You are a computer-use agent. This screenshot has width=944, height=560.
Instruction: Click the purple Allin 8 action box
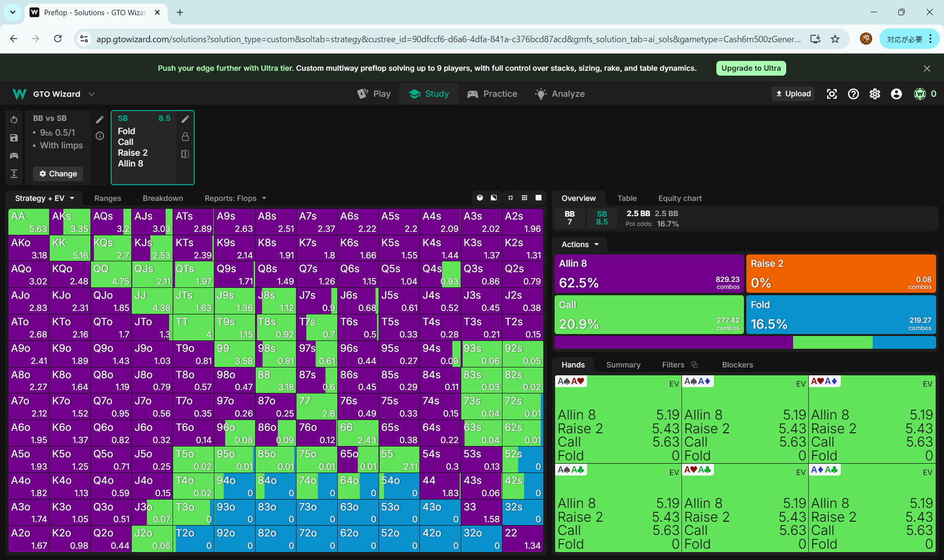pos(649,274)
